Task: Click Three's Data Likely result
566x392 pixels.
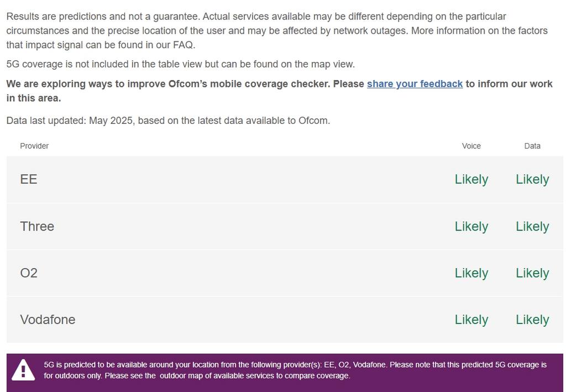Action: tap(532, 226)
